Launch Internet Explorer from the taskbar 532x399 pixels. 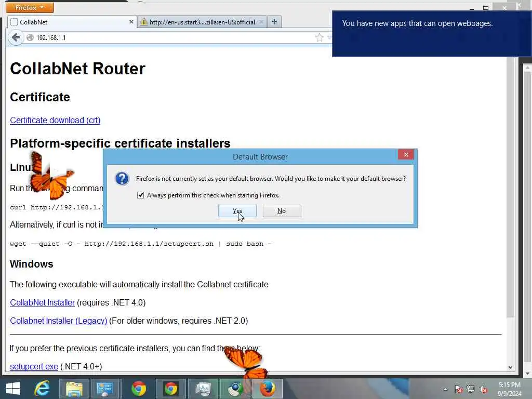42,389
